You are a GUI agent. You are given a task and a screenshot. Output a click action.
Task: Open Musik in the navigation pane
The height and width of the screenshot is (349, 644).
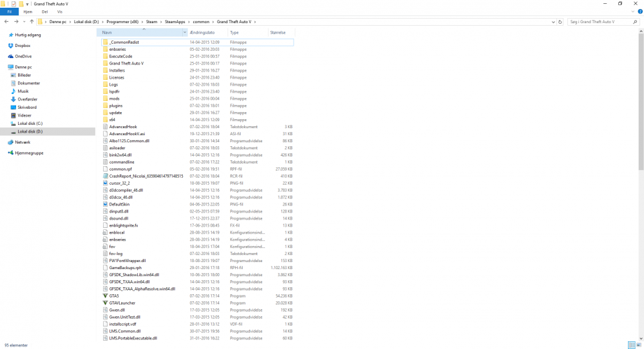click(23, 91)
